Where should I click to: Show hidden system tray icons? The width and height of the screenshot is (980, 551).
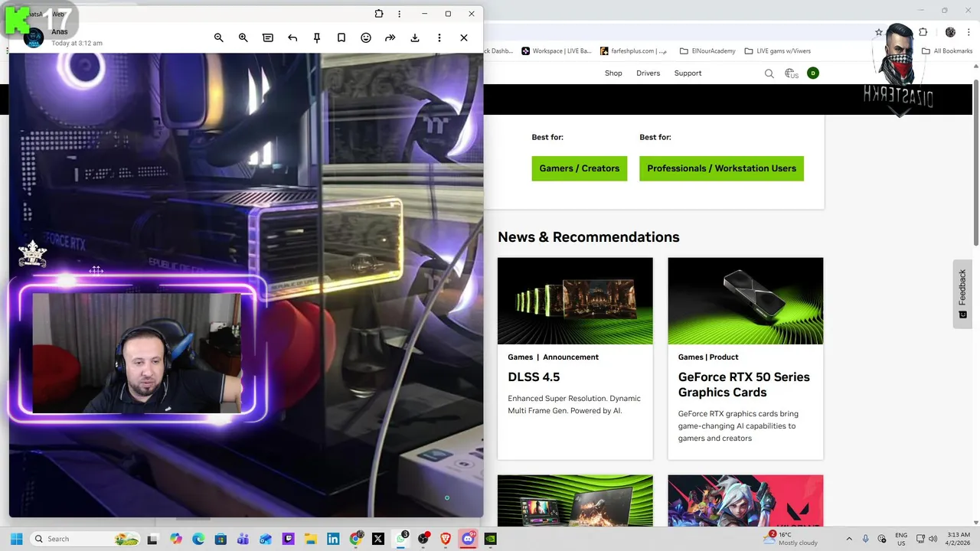tap(848, 539)
